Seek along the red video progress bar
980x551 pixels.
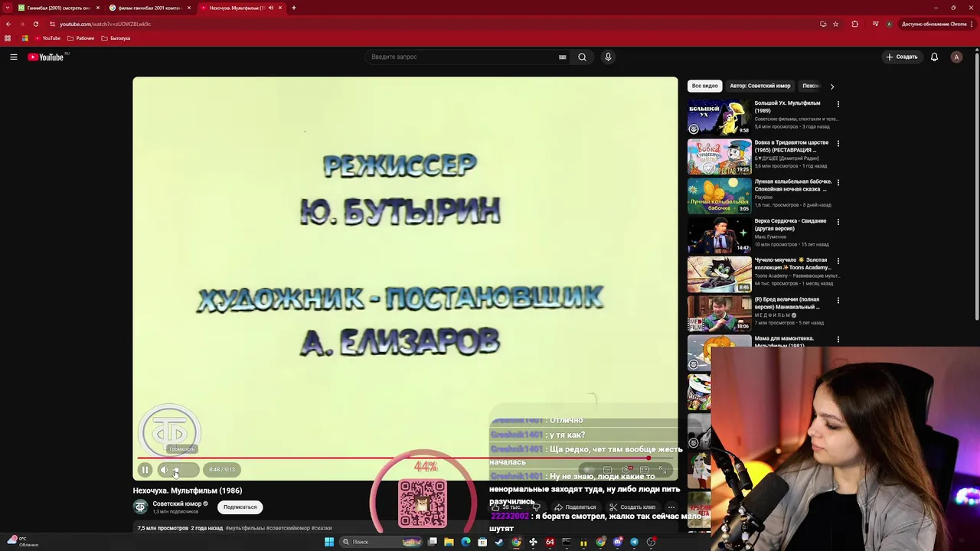[404, 459]
